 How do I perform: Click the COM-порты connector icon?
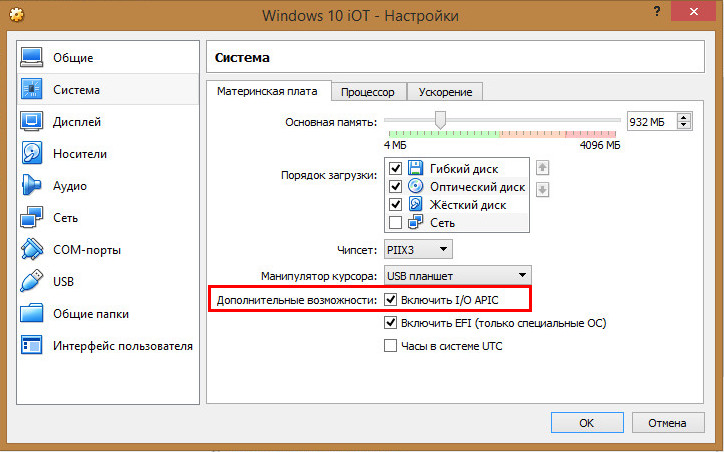31,249
